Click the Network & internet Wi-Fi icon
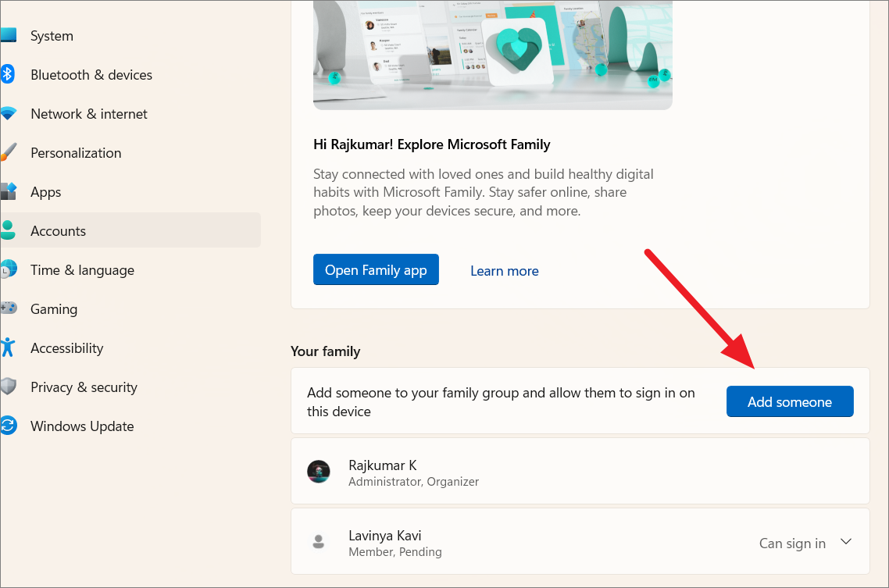Screen dimensions: 889x588 [8, 114]
